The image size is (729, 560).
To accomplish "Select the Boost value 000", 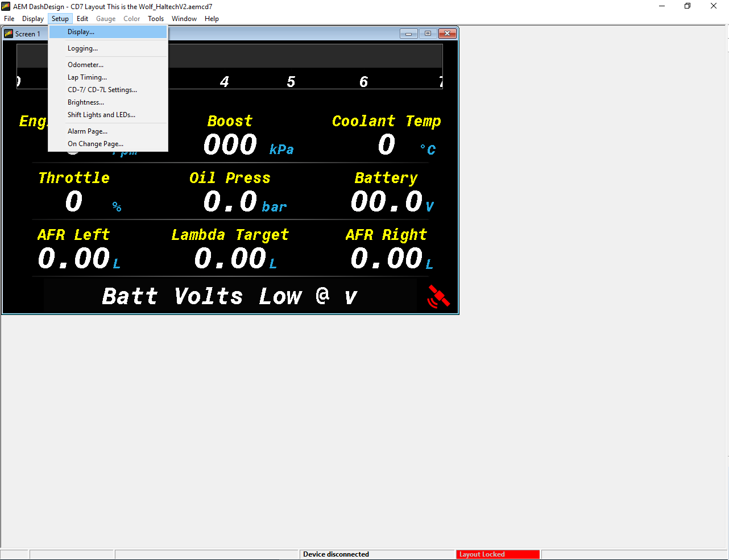I will [230, 144].
